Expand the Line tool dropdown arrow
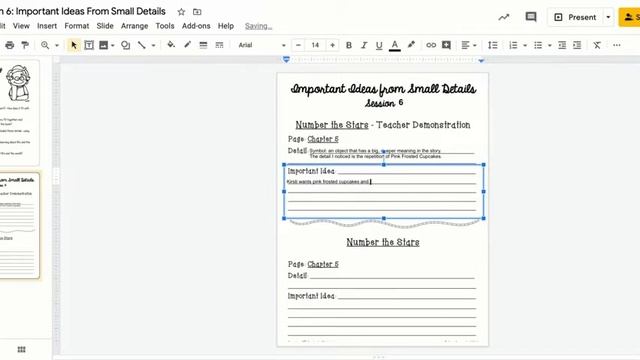Image resolution: width=640 pixels, height=360 pixels. click(x=153, y=45)
